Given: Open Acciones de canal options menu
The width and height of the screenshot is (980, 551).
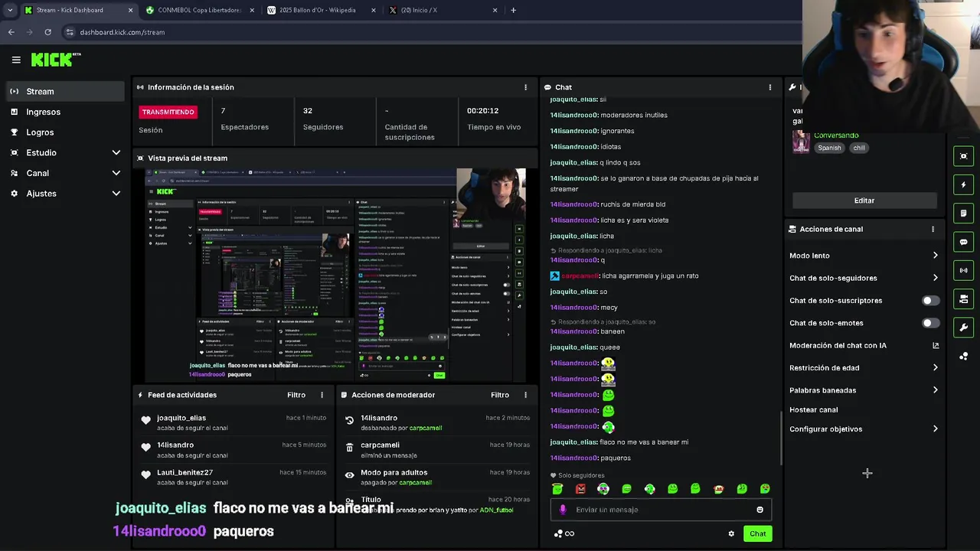Looking at the screenshot, I should tap(933, 229).
